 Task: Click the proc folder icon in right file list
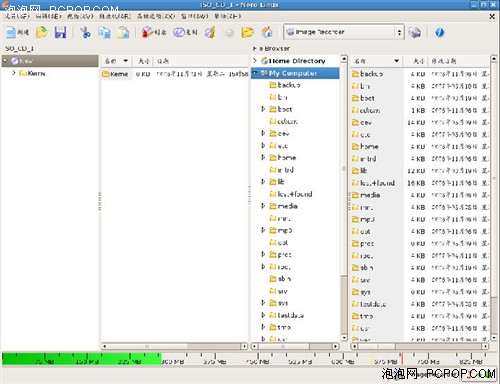(x=355, y=244)
